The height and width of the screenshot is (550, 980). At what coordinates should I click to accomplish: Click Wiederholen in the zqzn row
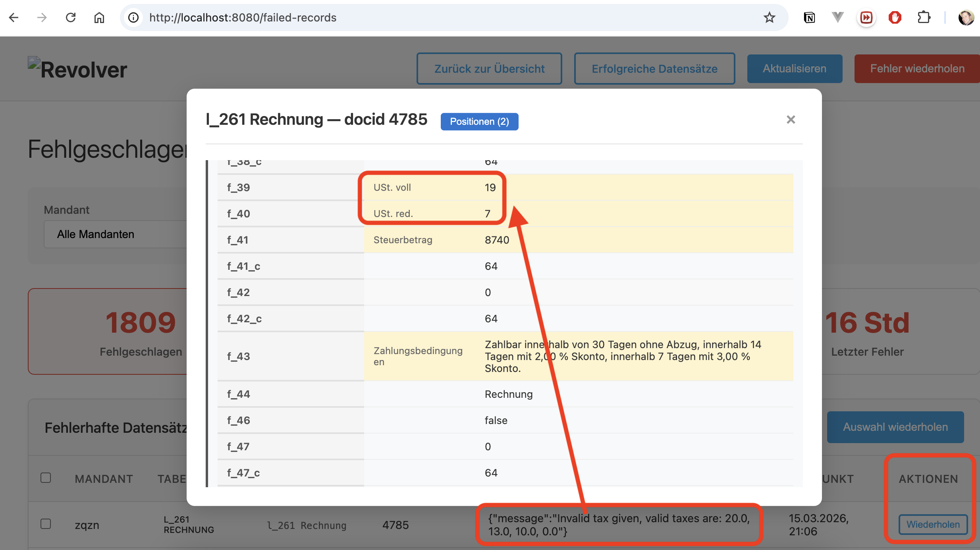click(933, 524)
